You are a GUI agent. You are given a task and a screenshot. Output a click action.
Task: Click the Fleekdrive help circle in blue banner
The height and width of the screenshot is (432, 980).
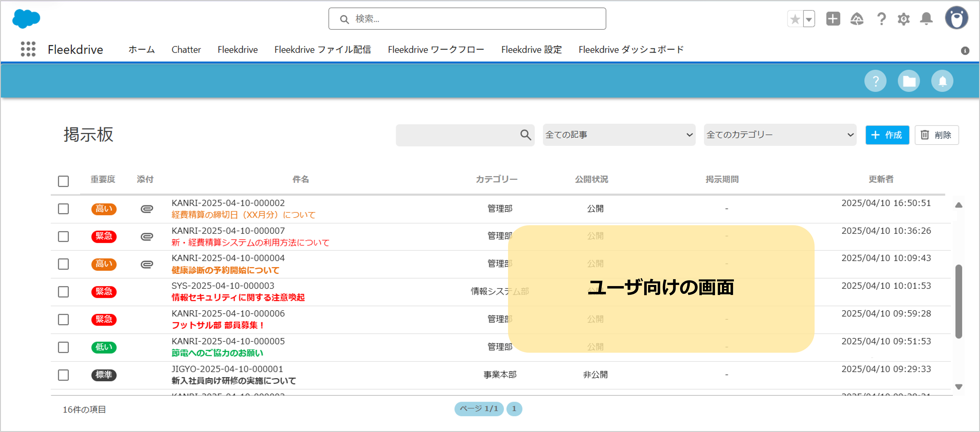click(875, 81)
